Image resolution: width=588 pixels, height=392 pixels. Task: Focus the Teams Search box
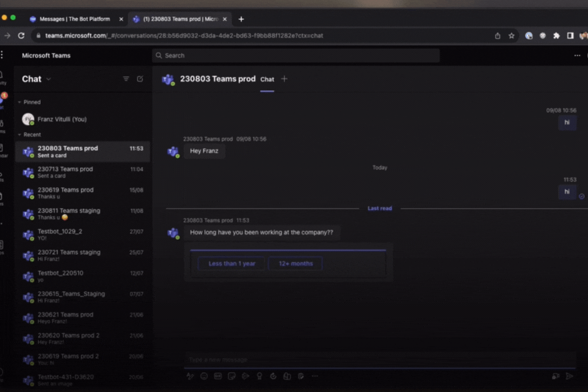296,55
